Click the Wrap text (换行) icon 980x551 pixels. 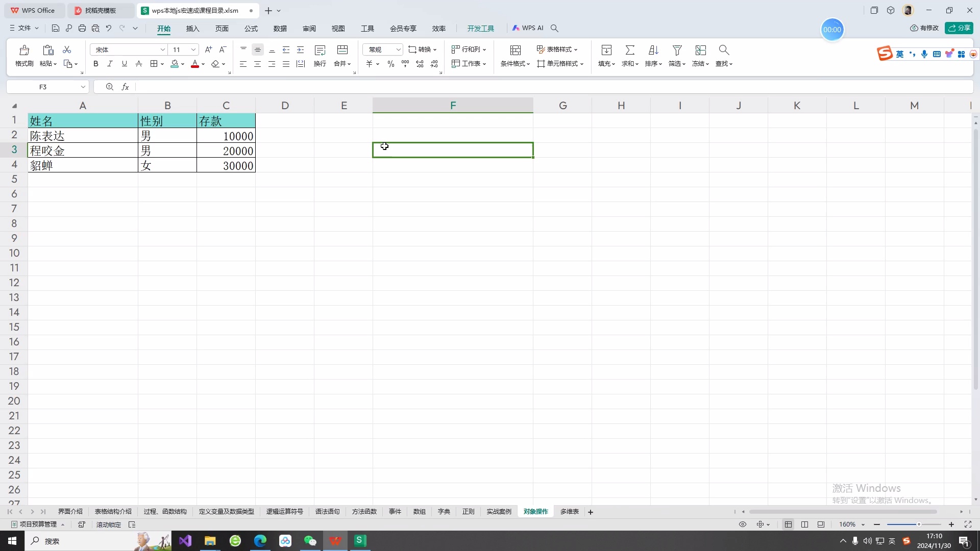coord(320,50)
